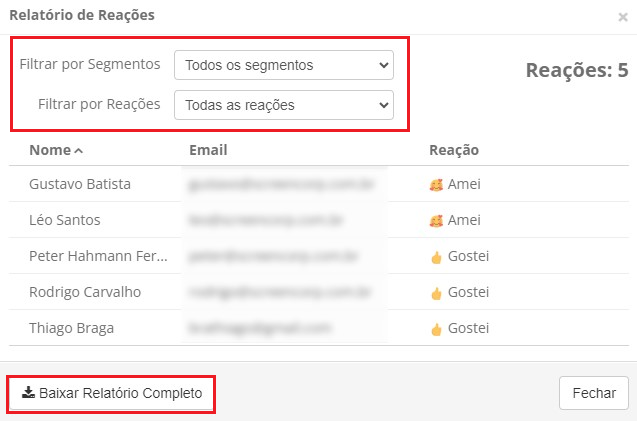637x421 pixels.
Task: Click the thumbs-up icon for Thiago Braga
Action: pyautogui.click(x=437, y=329)
